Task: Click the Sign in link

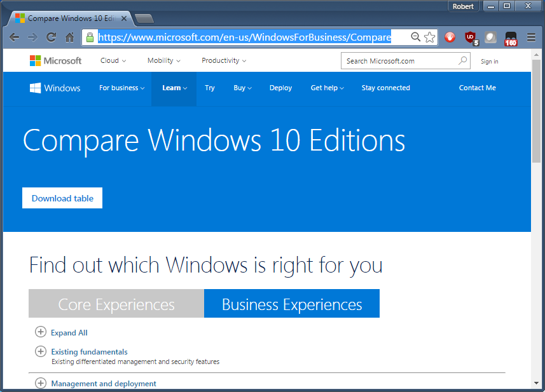Action: click(x=490, y=62)
